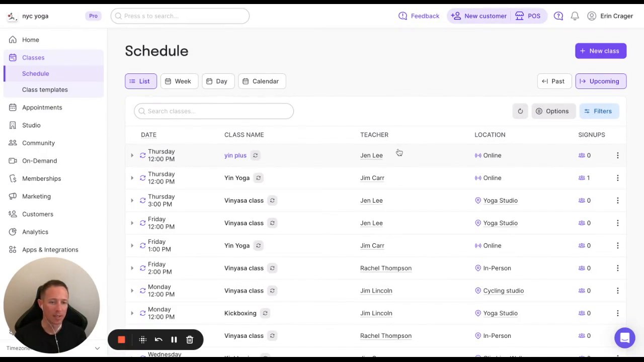Switch to Day view
This screenshot has height=362, width=644.
(x=218, y=81)
